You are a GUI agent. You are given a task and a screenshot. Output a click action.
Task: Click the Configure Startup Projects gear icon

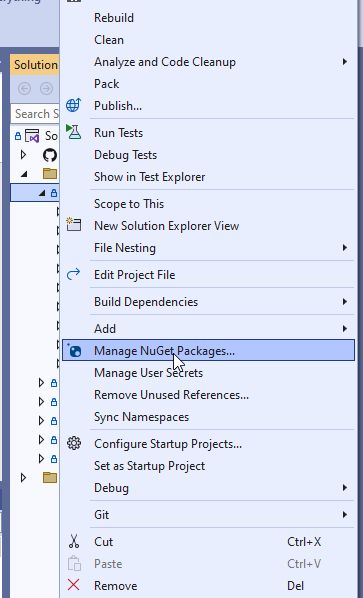point(74,443)
